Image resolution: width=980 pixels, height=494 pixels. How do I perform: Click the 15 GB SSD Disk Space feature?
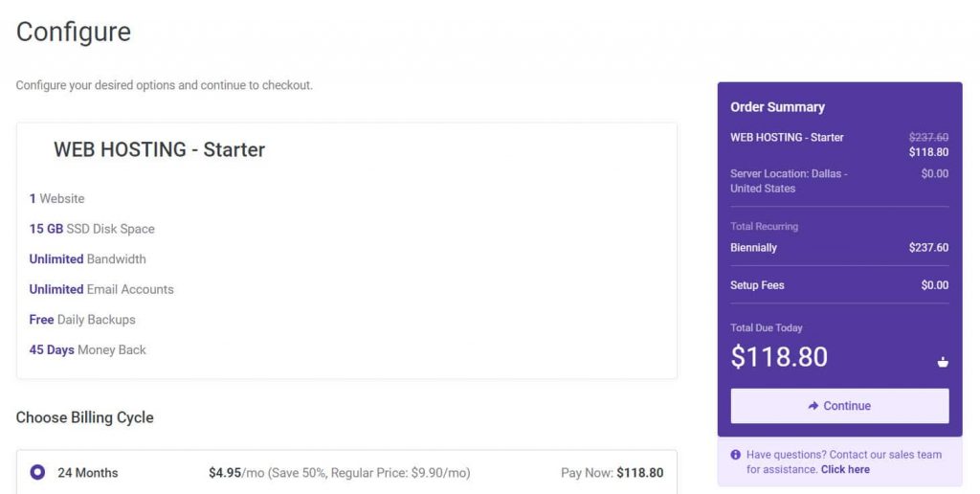[92, 229]
